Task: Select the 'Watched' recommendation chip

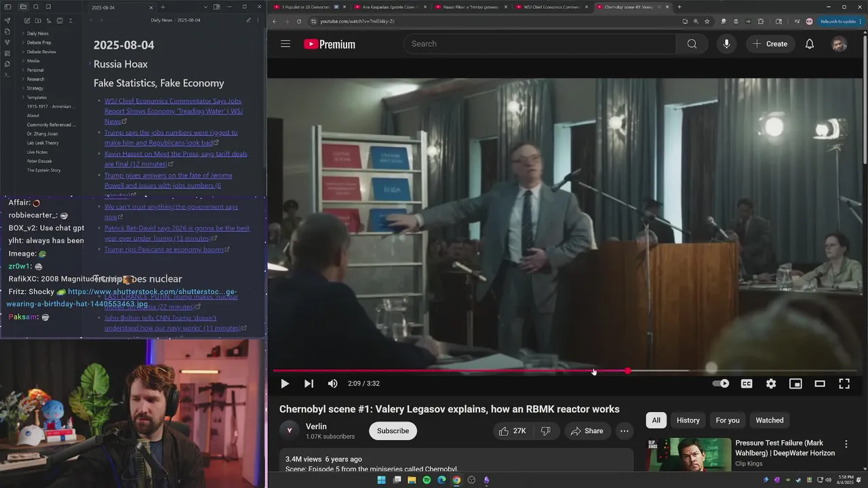Action: pos(770,420)
